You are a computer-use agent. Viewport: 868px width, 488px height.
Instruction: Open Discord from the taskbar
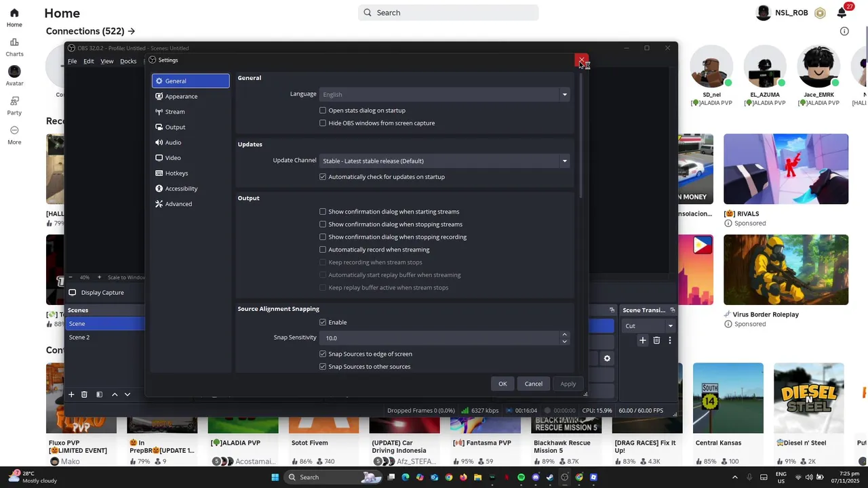coord(536,477)
